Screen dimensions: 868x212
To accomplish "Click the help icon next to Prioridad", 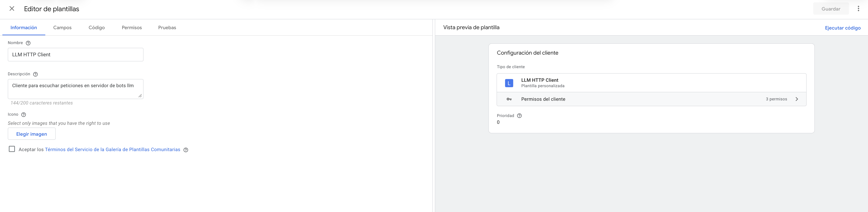I will (x=519, y=116).
